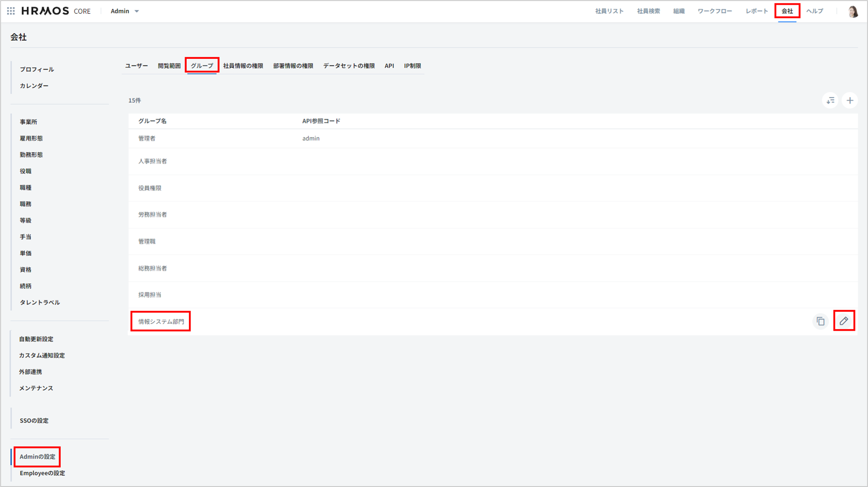868x487 pixels.
Task: Edit 情報システム部門 with pencil icon
Action: (x=844, y=321)
